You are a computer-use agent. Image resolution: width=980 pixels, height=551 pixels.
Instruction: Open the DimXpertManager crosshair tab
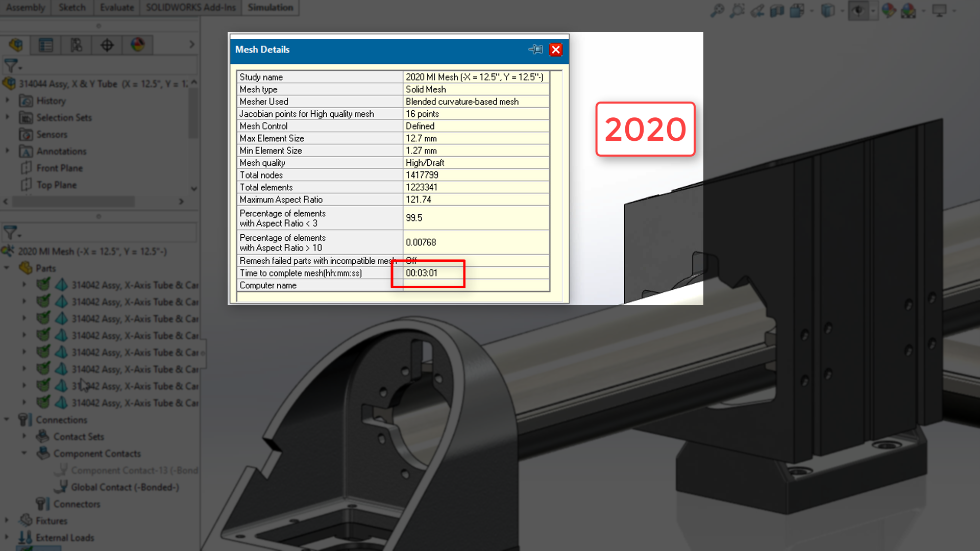pyautogui.click(x=107, y=45)
